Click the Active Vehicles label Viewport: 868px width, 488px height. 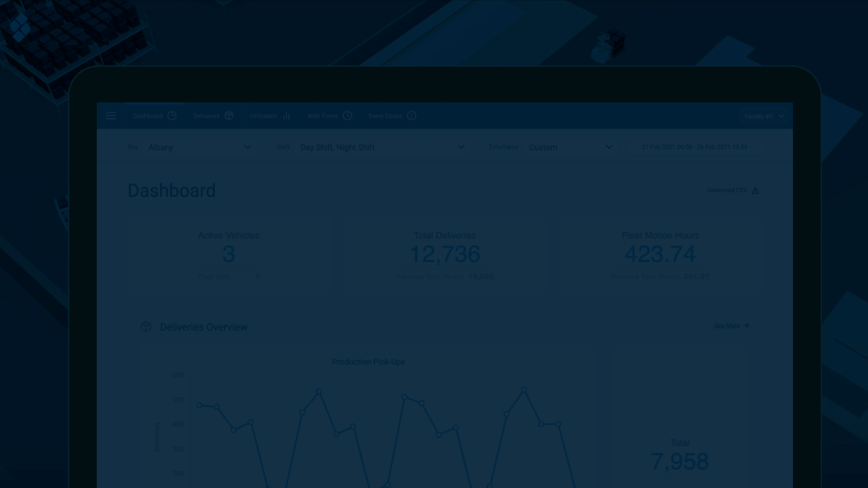tap(229, 235)
